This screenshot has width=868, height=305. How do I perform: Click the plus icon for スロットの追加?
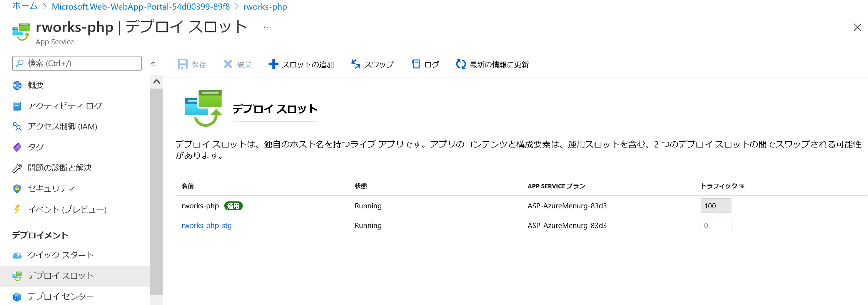tap(273, 64)
